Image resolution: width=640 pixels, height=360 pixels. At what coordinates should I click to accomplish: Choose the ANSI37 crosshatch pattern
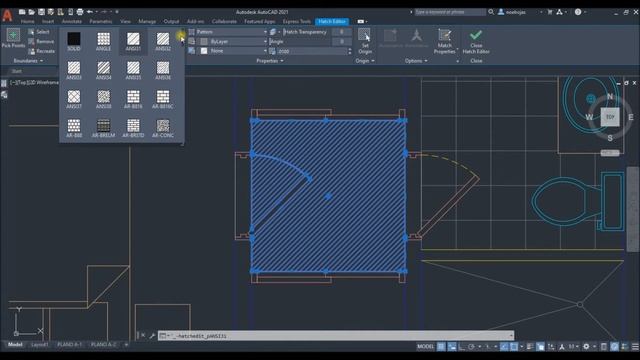tap(74, 97)
